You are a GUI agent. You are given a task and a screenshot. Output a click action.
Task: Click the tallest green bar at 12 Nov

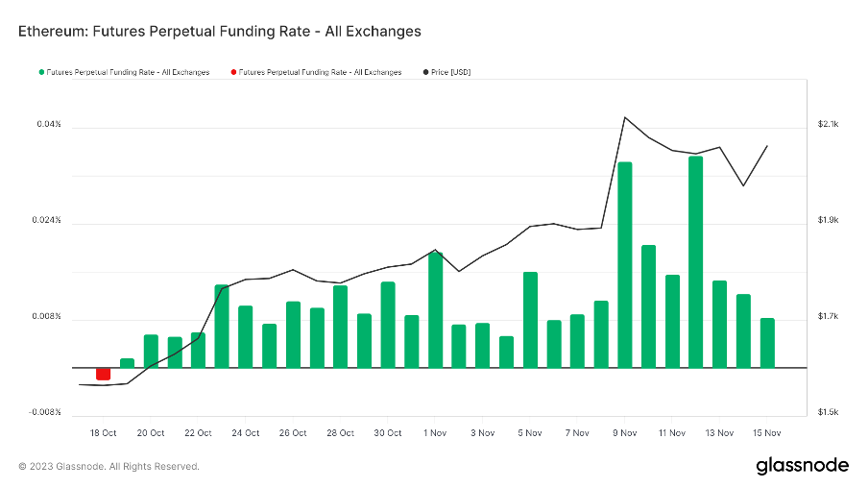(x=696, y=261)
